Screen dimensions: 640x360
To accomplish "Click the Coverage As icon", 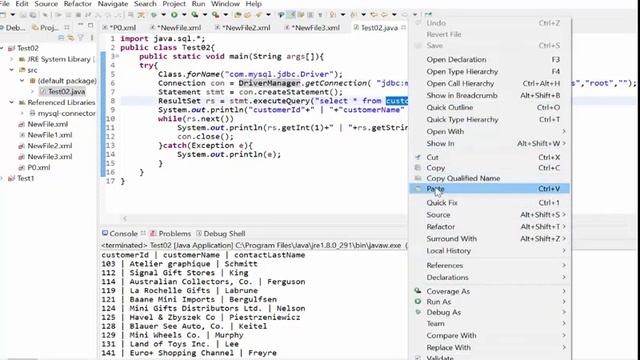I will coord(418,291).
